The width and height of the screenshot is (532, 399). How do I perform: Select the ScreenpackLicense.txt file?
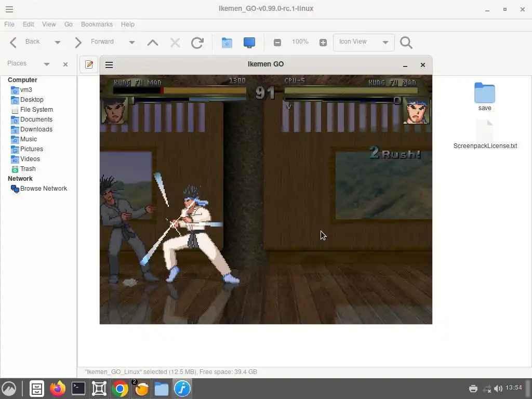point(485,135)
